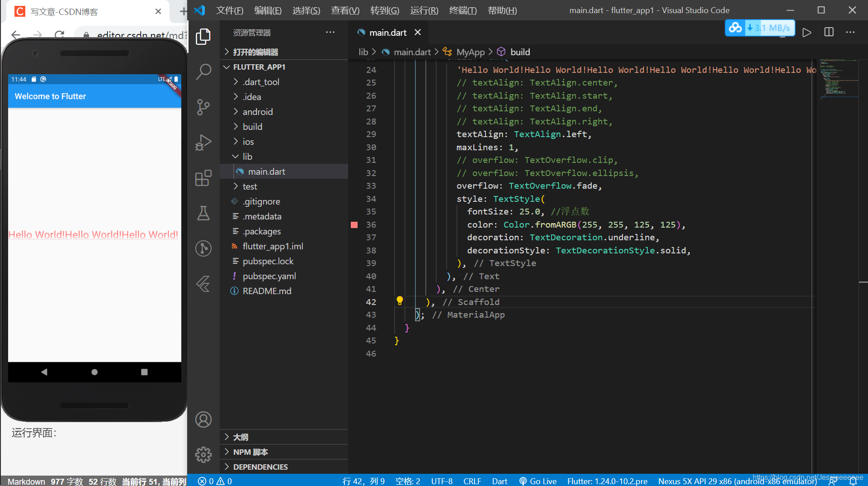
Task: Open the Manage gear icon
Action: coord(203,454)
